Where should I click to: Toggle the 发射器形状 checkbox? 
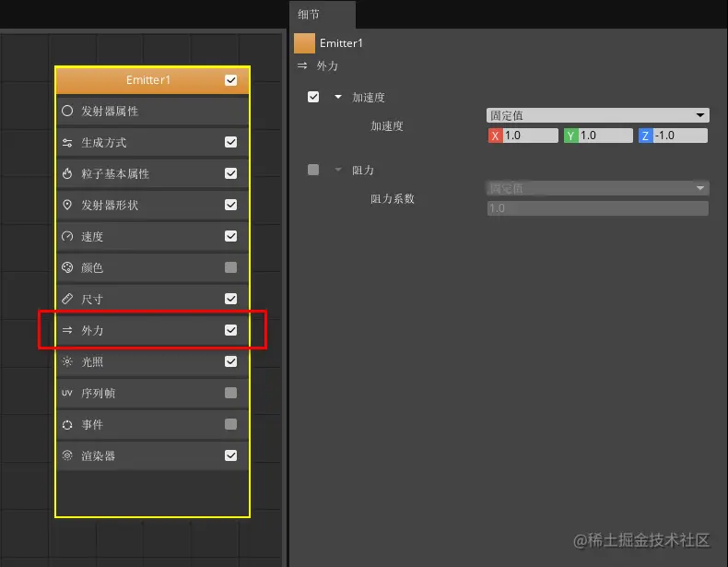(230, 205)
